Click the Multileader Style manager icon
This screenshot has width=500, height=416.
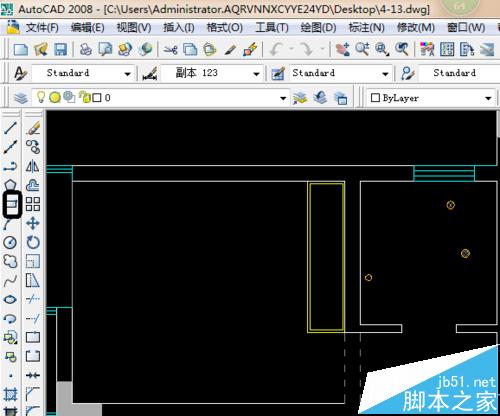(x=407, y=73)
